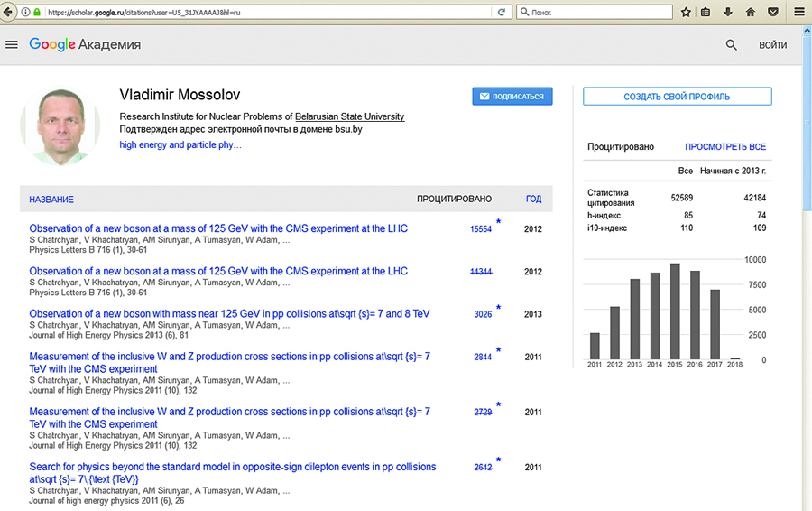
Task: Sort by ГОД column header
Action: [533, 199]
